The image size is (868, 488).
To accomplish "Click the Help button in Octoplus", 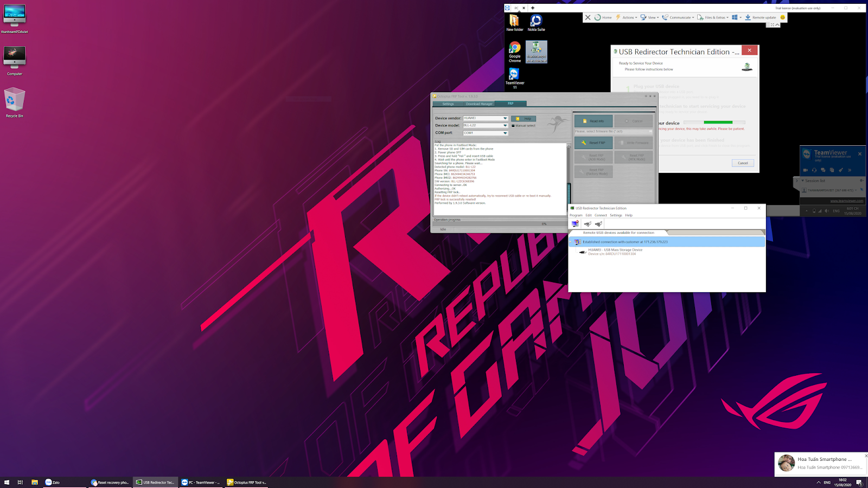I will point(524,118).
